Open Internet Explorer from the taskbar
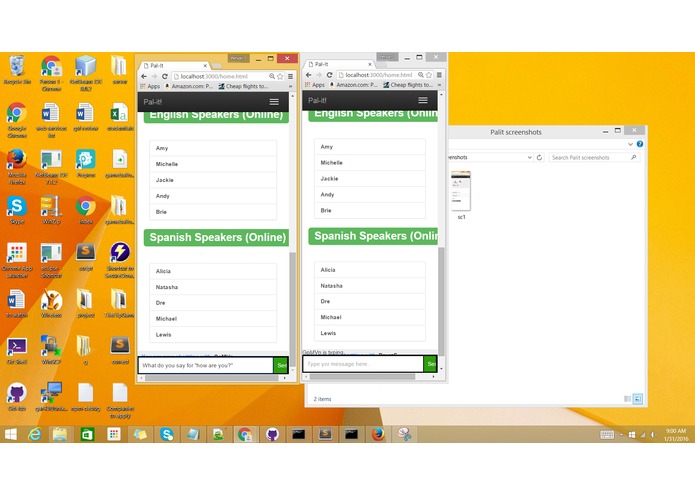Viewport: 695px width, 494px height. tap(35, 434)
